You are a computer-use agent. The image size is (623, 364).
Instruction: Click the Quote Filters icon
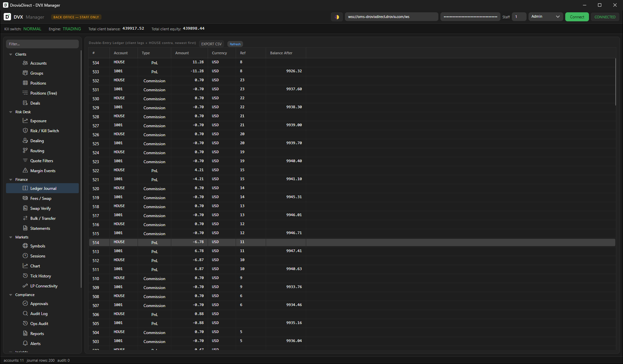click(25, 161)
